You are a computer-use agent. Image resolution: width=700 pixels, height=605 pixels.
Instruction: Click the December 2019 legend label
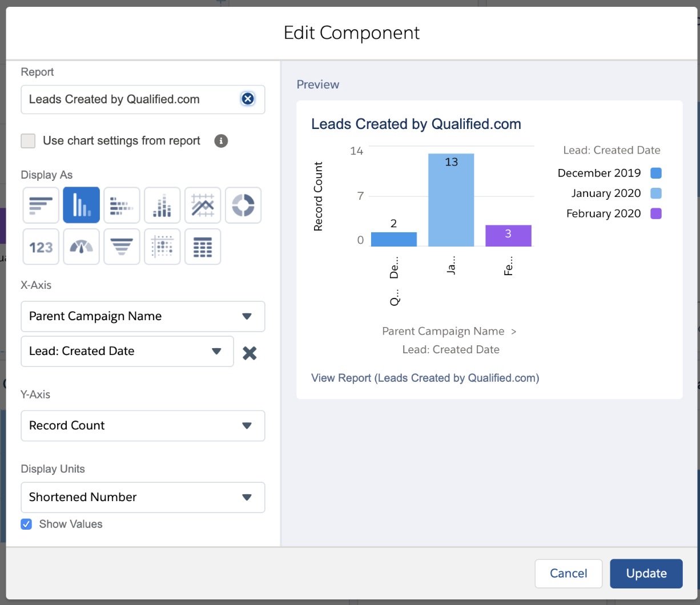coord(599,173)
